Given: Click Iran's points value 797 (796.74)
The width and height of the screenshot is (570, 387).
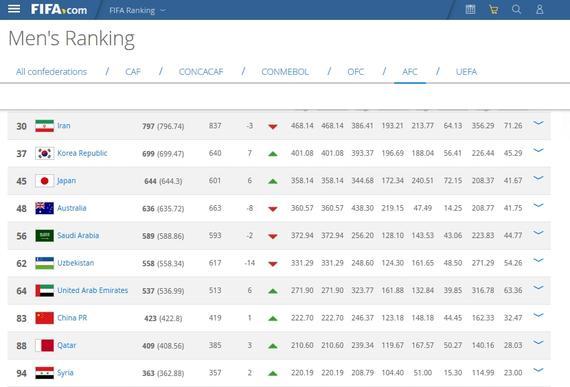Looking at the screenshot, I should click(x=163, y=126).
